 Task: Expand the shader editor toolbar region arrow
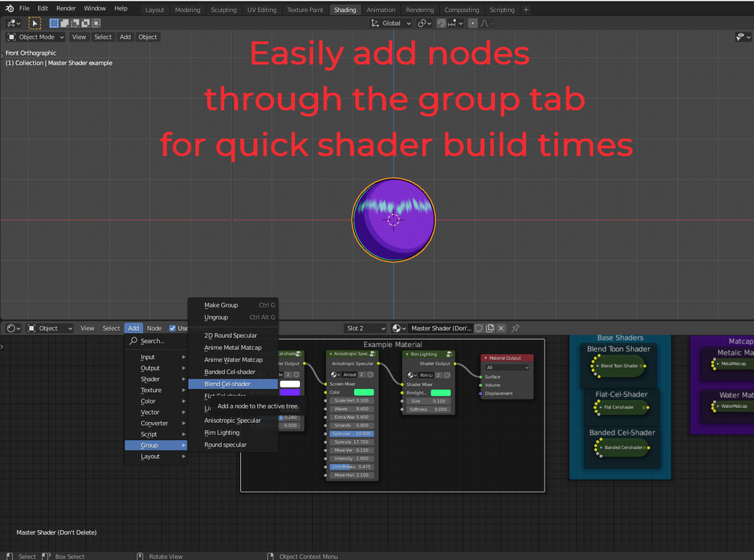point(2,346)
